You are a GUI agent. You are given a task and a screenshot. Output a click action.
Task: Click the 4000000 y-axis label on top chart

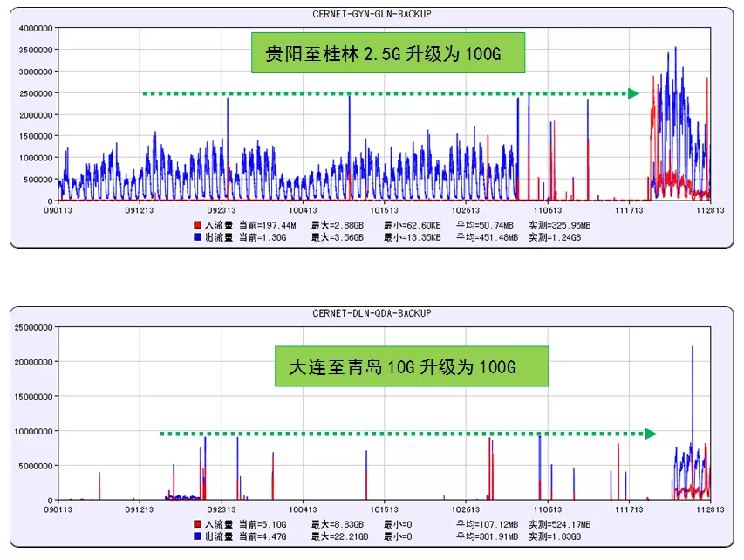point(34,28)
